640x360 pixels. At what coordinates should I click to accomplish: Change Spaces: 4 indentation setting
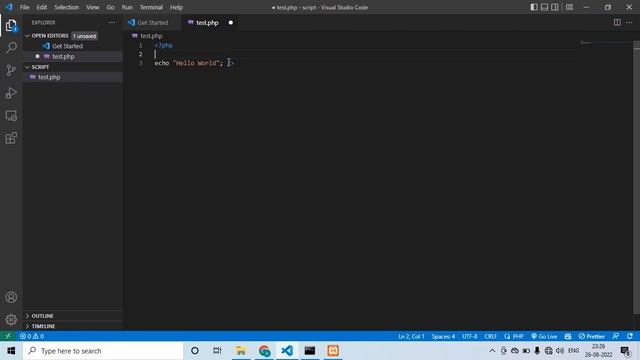point(443,336)
